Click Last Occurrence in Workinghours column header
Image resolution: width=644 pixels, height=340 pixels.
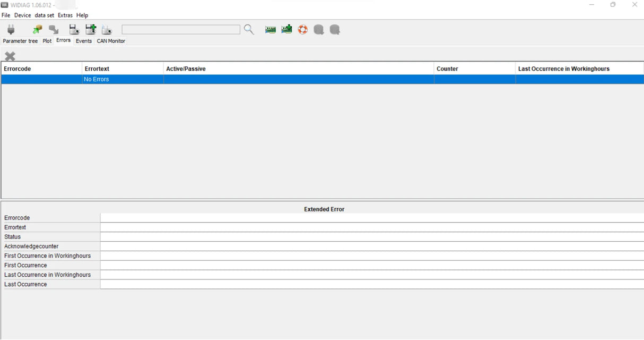[x=579, y=69]
